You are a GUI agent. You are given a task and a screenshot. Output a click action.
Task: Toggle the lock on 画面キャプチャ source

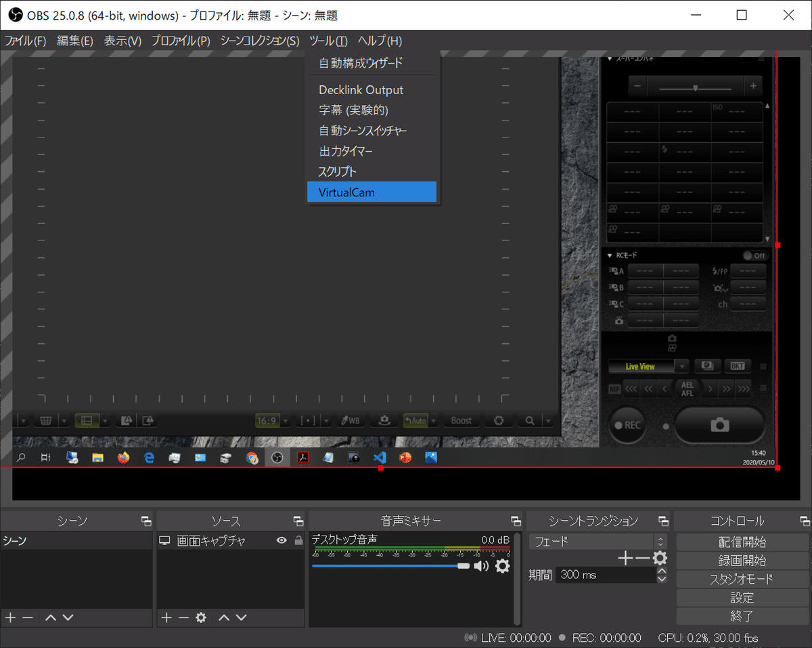pyautogui.click(x=298, y=540)
